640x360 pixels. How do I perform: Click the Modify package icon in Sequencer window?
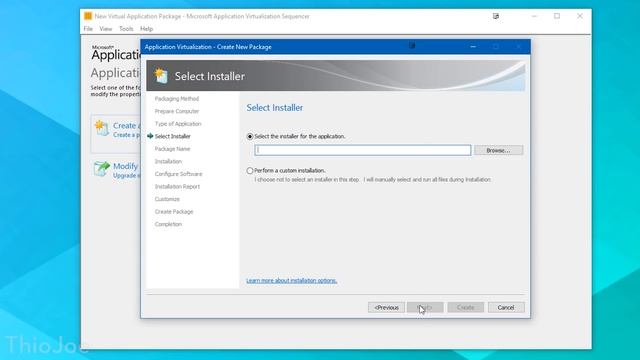pos(101,169)
